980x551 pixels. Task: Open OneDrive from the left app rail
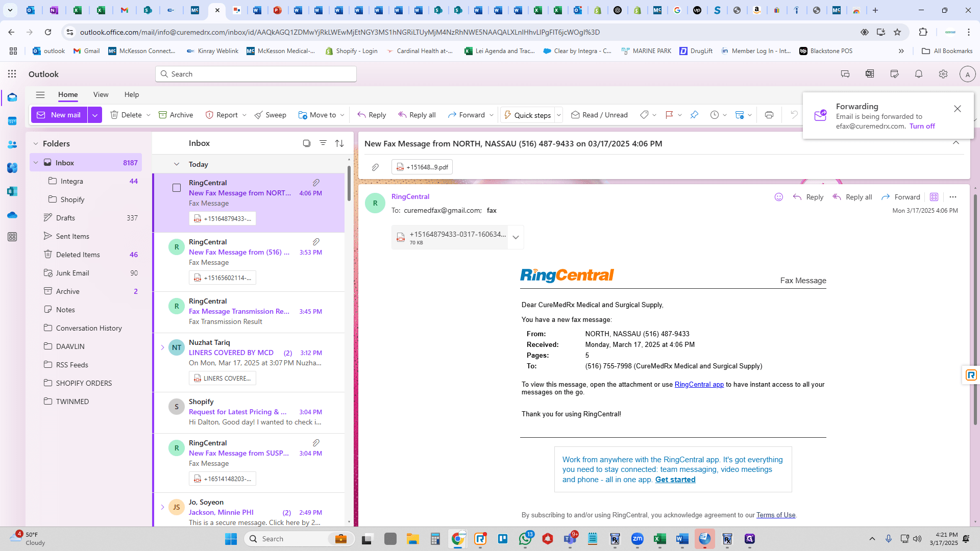(12, 215)
